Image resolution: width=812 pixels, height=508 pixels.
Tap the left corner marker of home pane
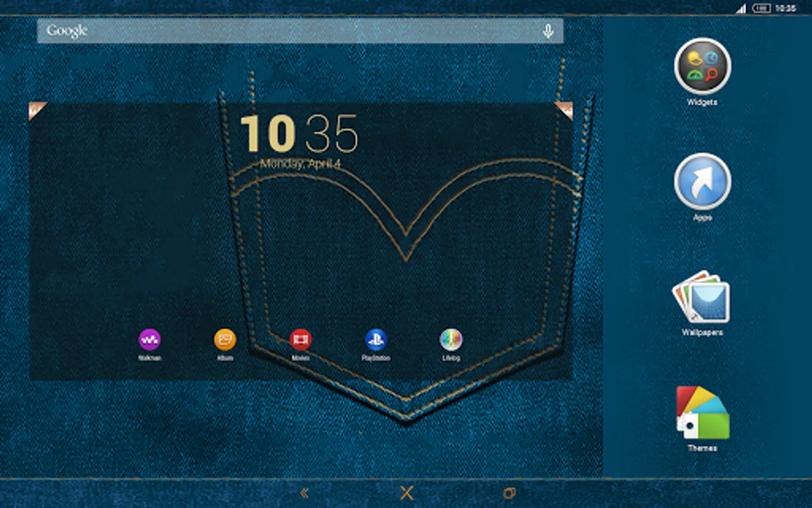37,111
